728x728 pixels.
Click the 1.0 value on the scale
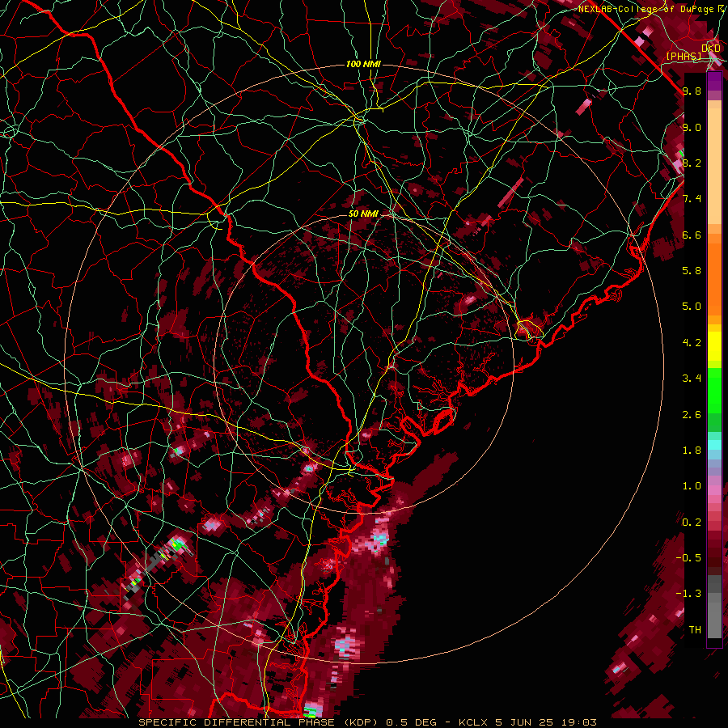[692, 486]
